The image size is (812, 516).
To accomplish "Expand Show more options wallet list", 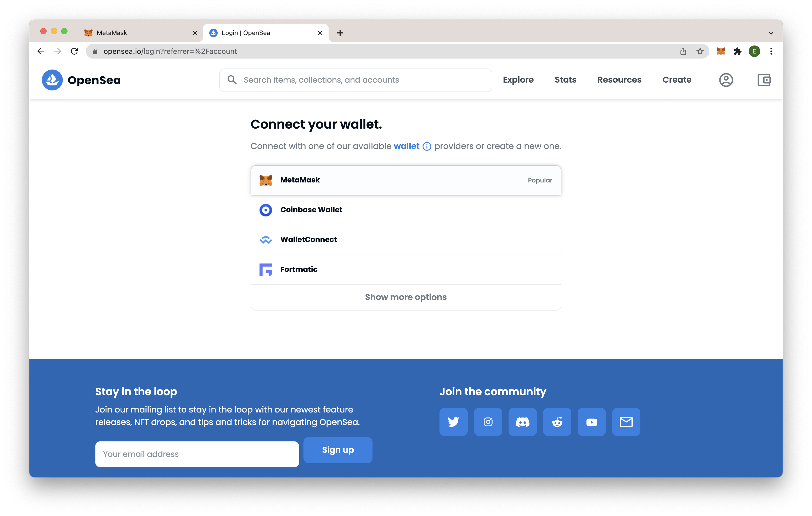I will click(406, 297).
